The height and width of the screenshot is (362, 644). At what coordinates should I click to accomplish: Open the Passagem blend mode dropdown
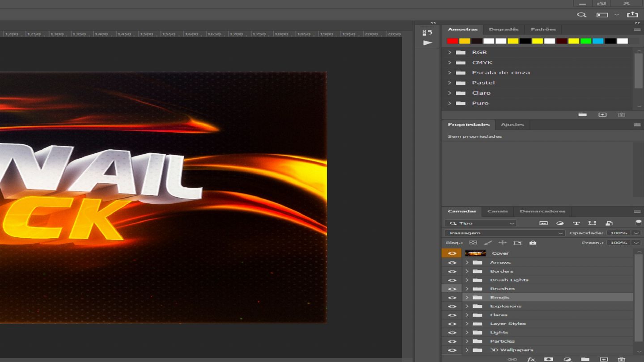[505, 233]
